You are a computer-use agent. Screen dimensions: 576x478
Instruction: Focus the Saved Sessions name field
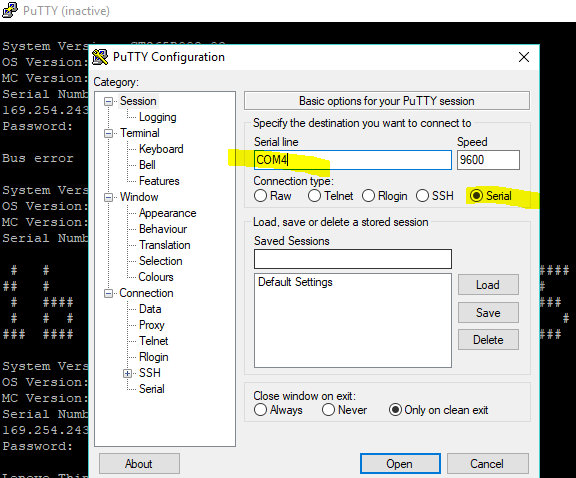[x=353, y=259]
